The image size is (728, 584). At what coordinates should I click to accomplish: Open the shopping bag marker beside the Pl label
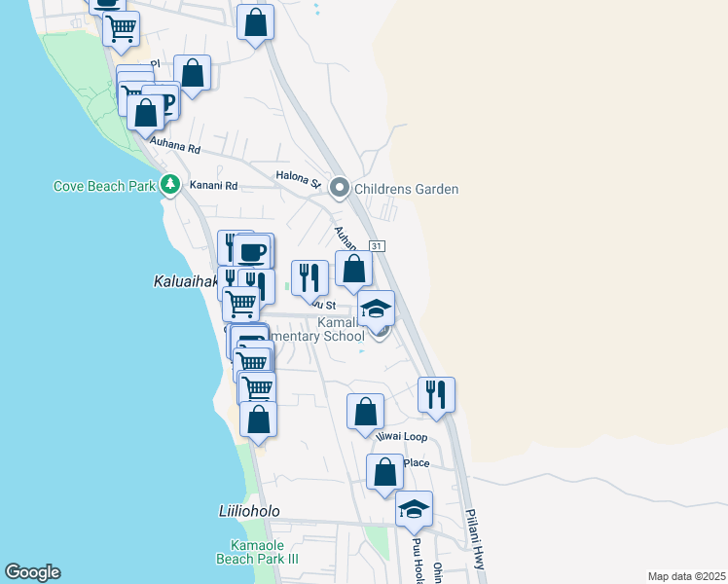(x=192, y=73)
